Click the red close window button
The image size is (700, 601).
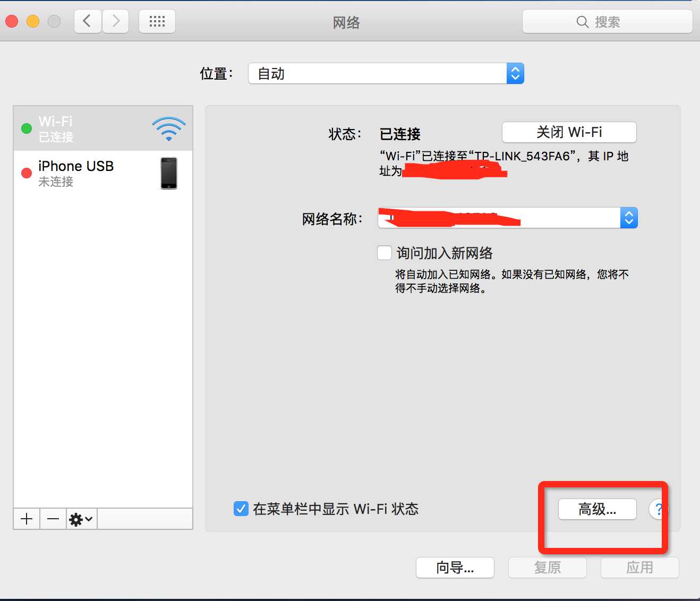pyautogui.click(x=12, y=21)
